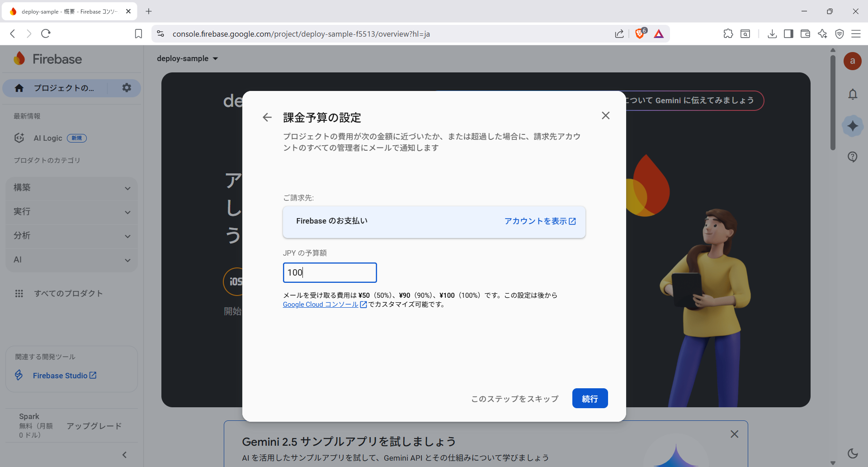Click the AI Logic sidebar icon

point(19,138)
